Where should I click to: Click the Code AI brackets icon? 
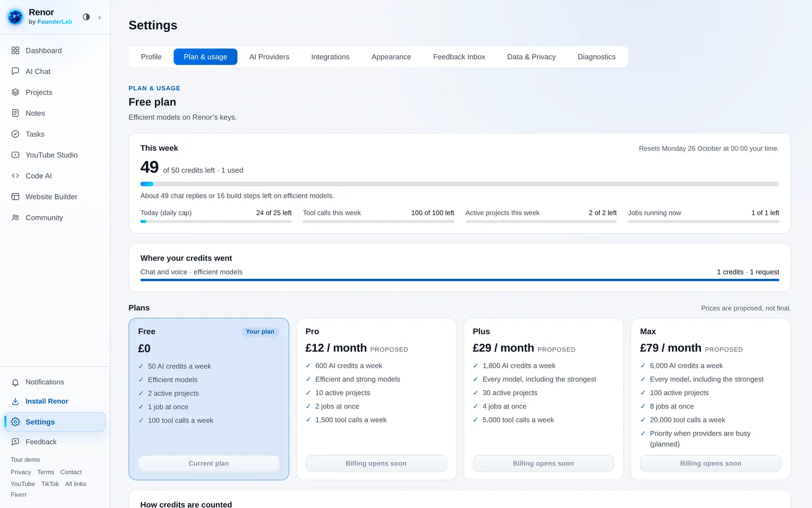15,176
